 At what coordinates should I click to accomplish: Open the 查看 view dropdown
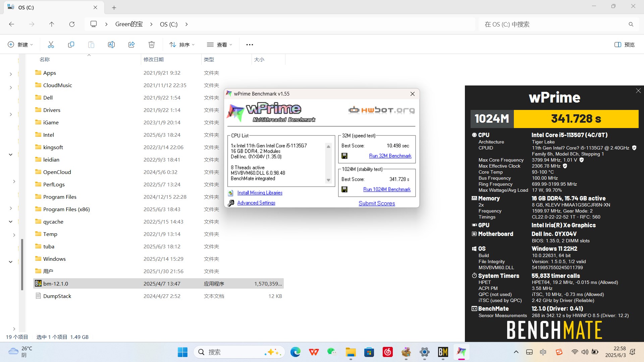(x=220, y=45)
